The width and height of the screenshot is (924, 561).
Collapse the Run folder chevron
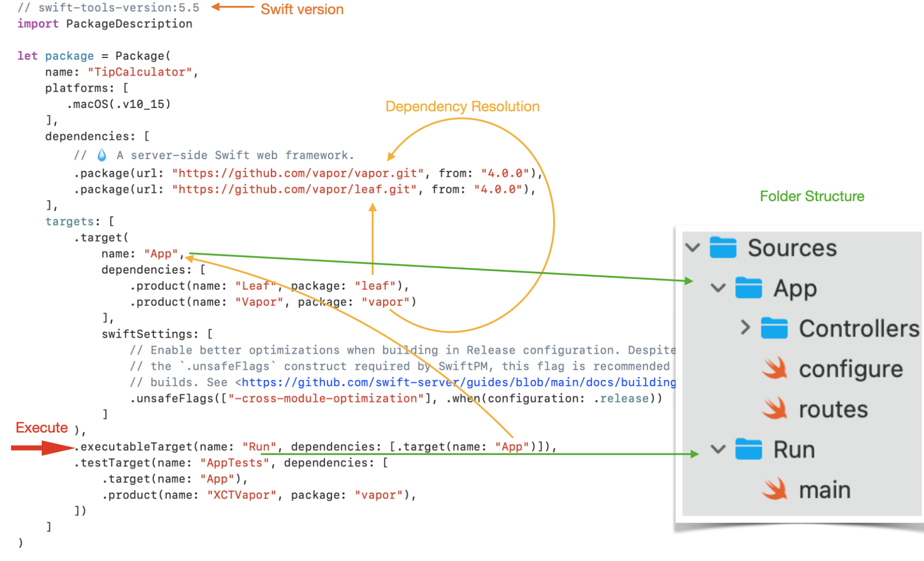[718, 449]
